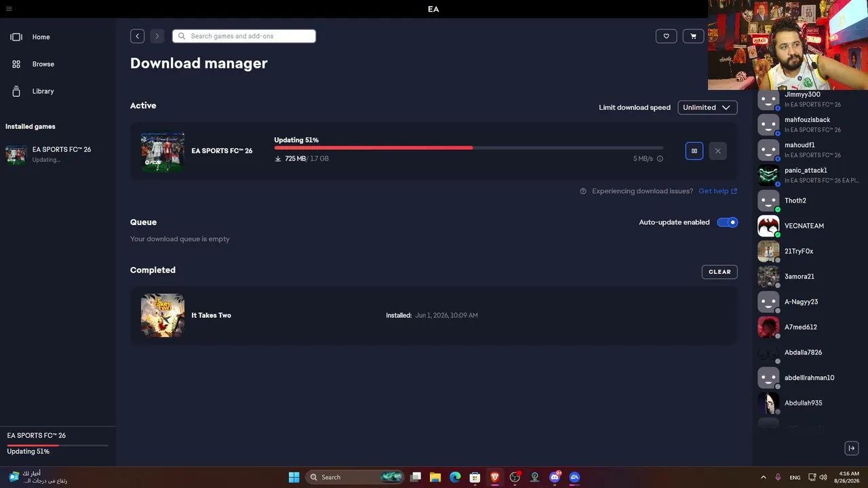Navigate forward with the right arrow button
Screen dimensions: 868x488
[x=157, y=36]
